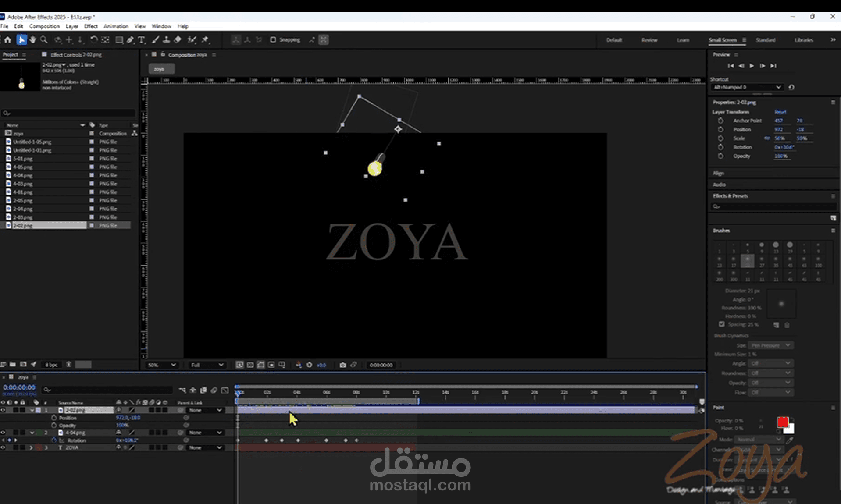Click the reset exposure icon in viewer
The height and width of the screenshot is (504, 841).
pos(310,365)
